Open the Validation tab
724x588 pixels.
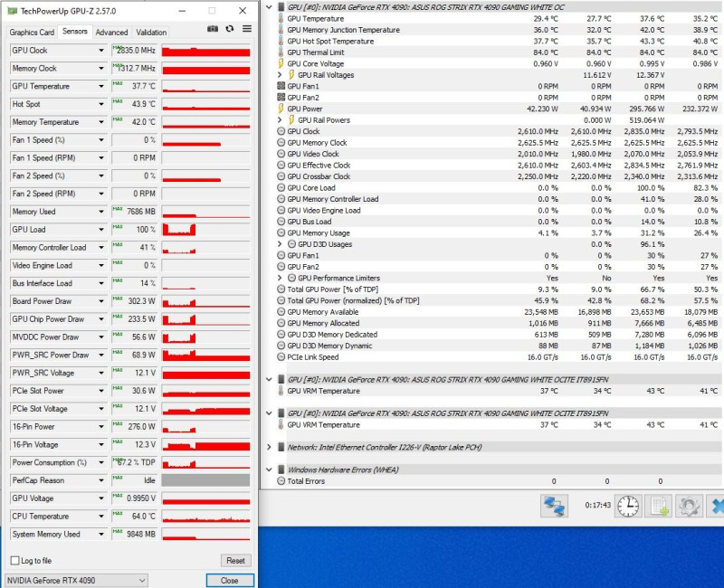tap(151, 33)
